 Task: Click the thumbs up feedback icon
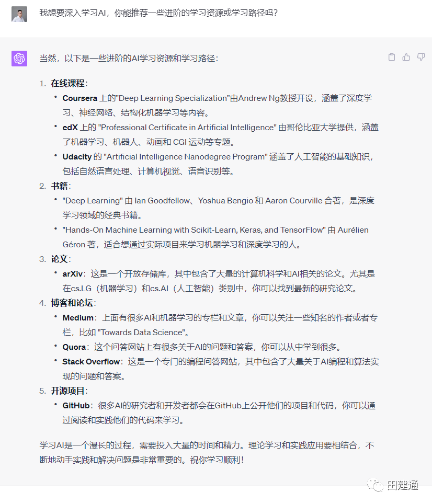pyautogui.click(x=406, y=58)
